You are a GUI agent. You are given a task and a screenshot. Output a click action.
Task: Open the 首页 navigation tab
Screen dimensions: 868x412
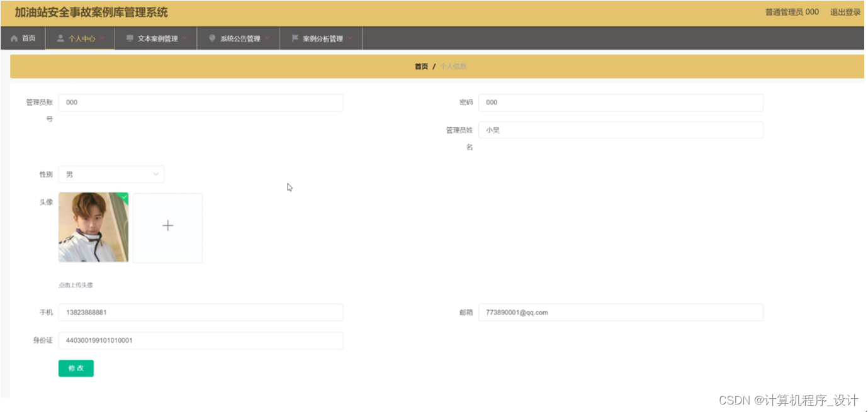coord(23,38)
